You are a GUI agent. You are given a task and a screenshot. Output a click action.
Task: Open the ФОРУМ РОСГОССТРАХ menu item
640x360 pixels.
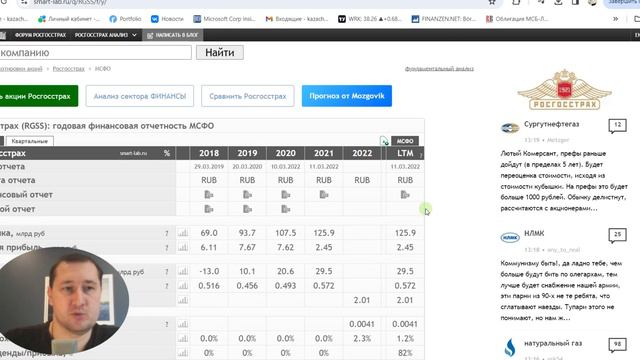pyautogui.click(x=40, y=35)
